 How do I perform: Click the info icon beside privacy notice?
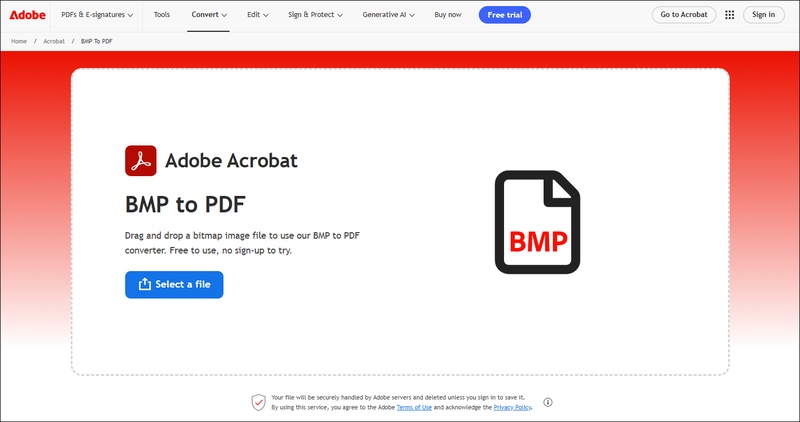tap(548, 402)
